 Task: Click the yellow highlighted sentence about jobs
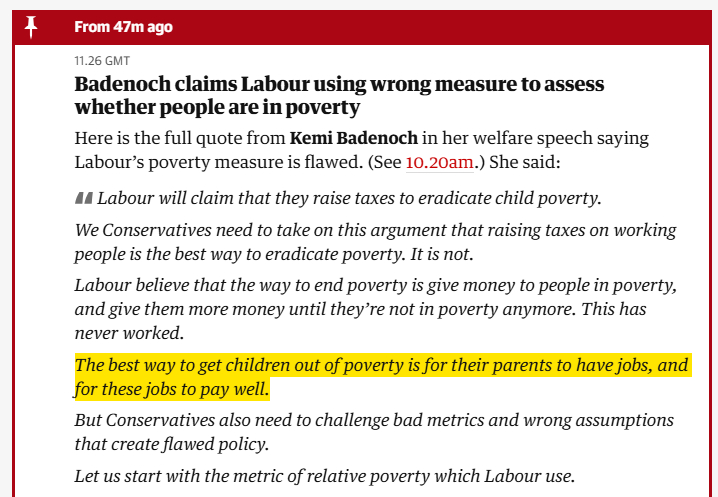coord(381,376)
